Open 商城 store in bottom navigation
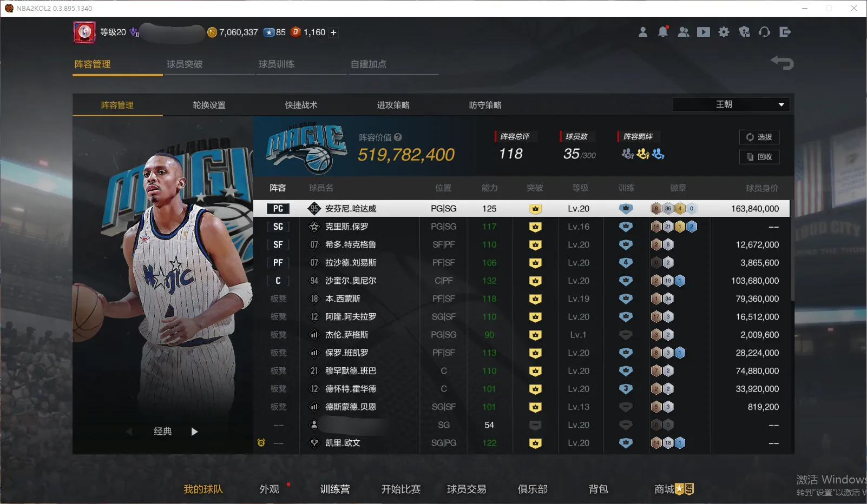 (674, 489)
